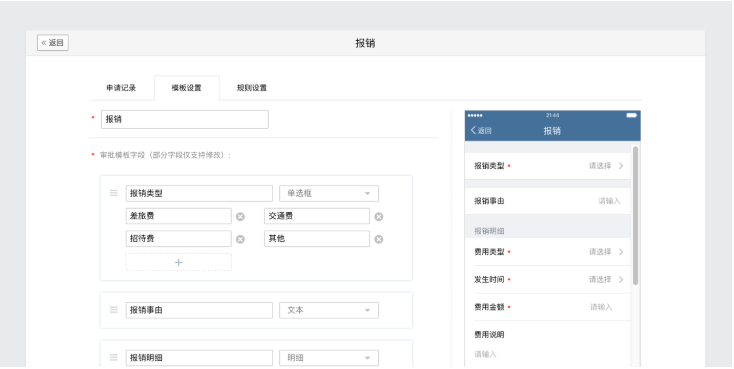
Task: Switch to the 申请记录 tab
Action: coord(121,88)
